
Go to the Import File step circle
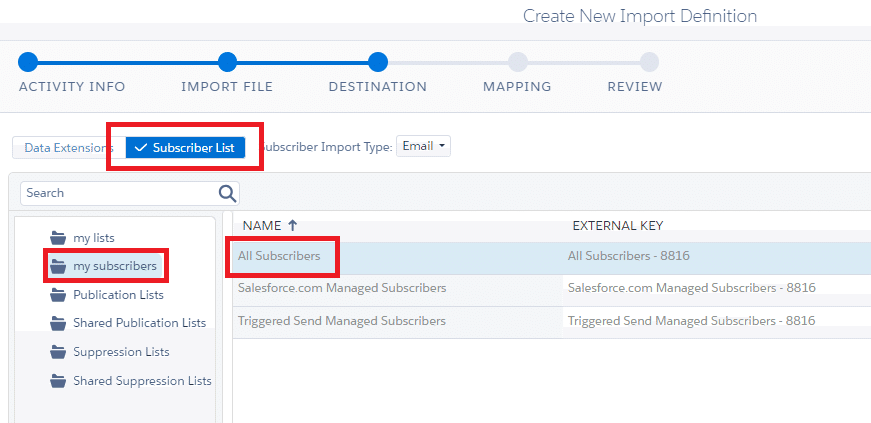point(227,62)
